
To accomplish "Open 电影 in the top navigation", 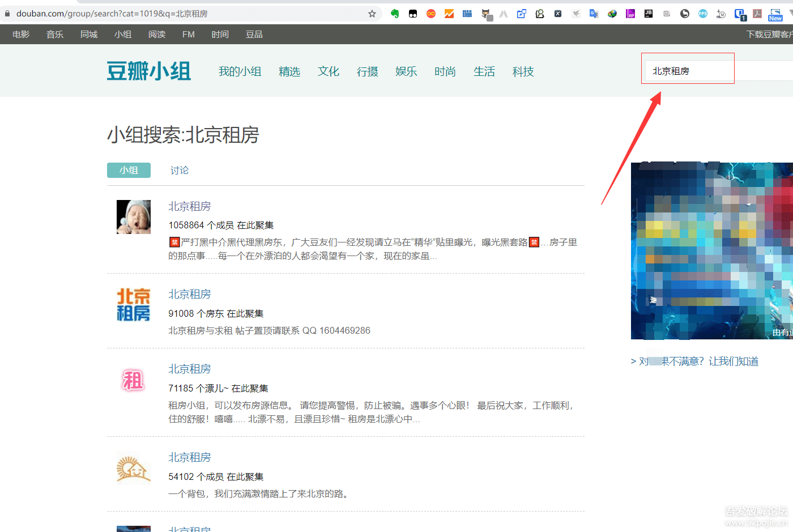I will 21,35.
